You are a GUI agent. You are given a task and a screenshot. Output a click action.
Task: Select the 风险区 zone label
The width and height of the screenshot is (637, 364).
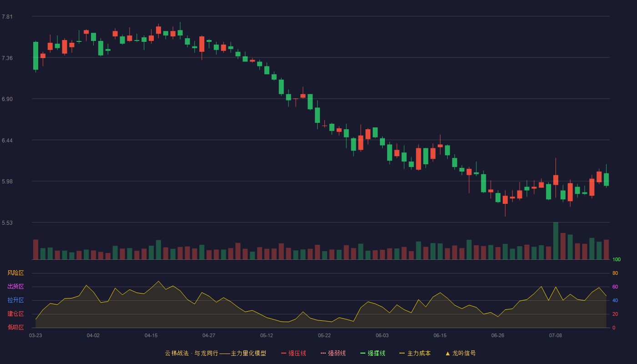coord(15,273)
